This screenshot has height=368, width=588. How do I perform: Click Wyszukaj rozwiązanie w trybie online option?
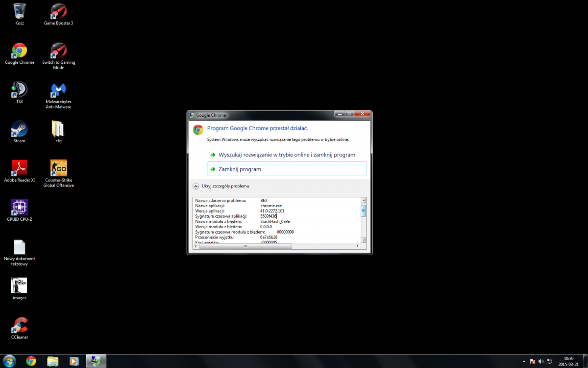tap(287, 155)
